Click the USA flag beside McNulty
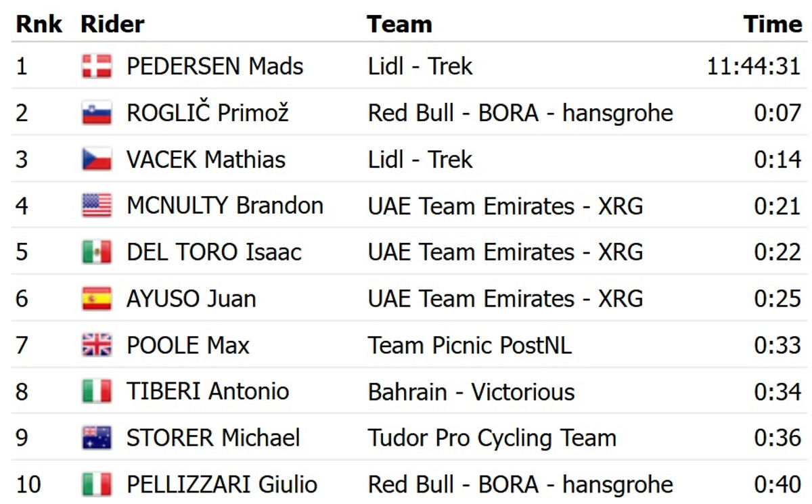This screenshot has width=812, height=504. [97, 206]
